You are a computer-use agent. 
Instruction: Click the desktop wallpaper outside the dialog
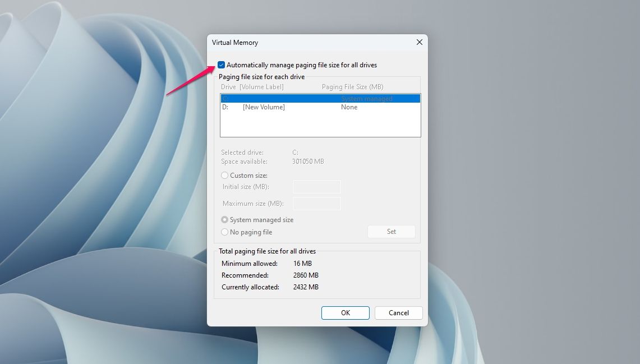[84, 224]
